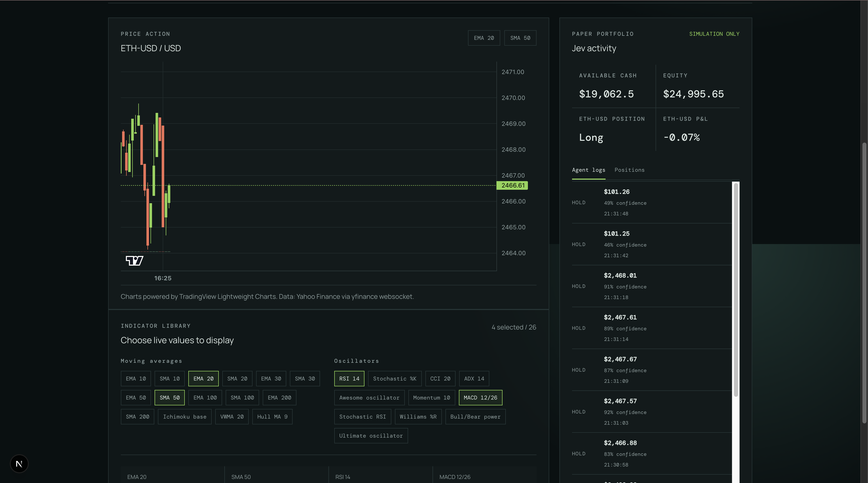Click the ETH-USD P&L -0.07% value
868x483 pixels.
point(681,137)
